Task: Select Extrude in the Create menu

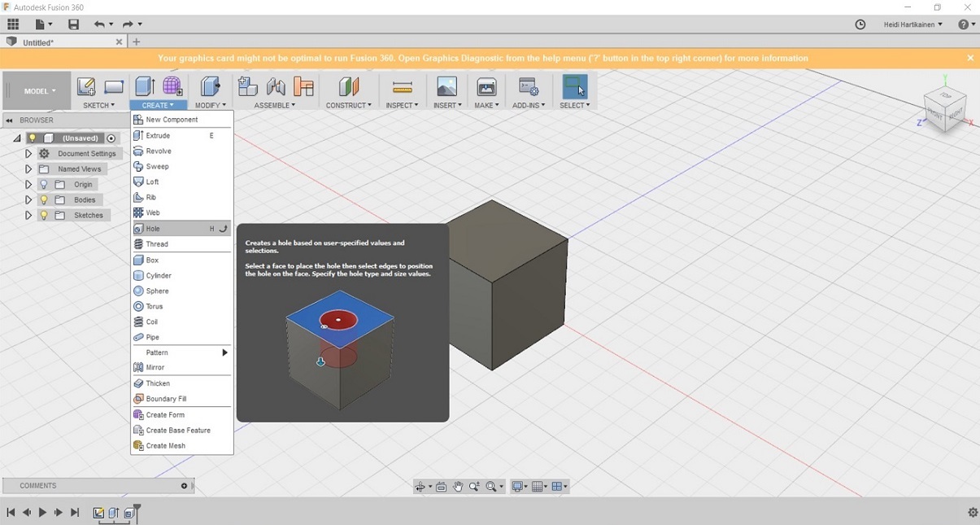Action: tap(158, 136)
